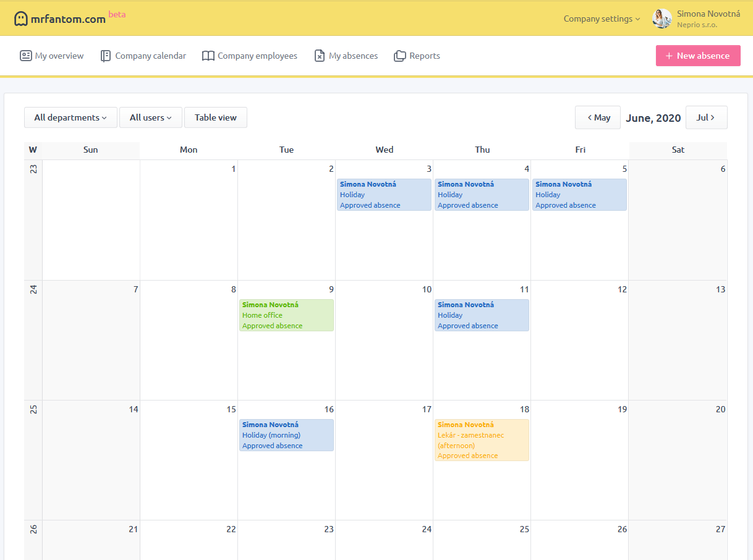Open the All departments dropdown
This screenshot has width=753, height=560.
coord(70,117)
